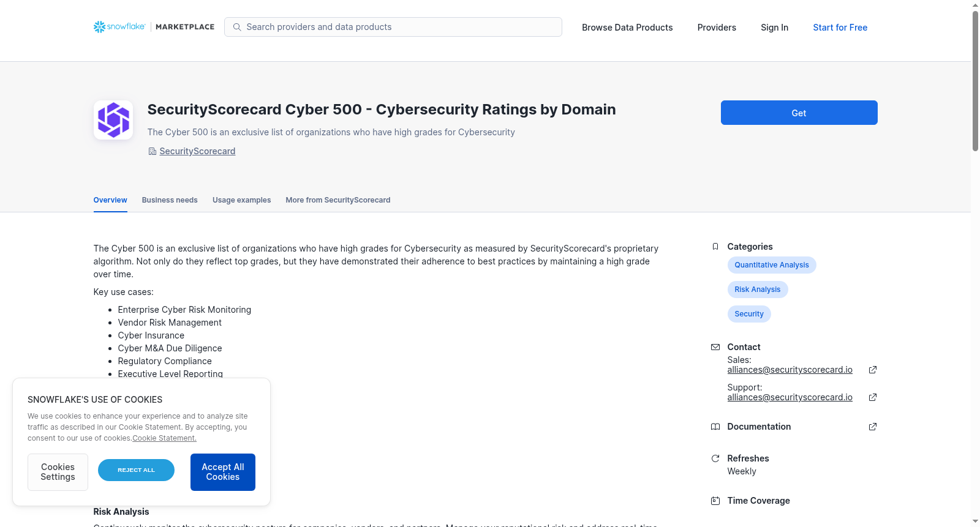This screenshot has height=527, width=980.
Task: Click 'Vendor Risk Management' list item
Action: pyautogui.click(x=170, y=323)
